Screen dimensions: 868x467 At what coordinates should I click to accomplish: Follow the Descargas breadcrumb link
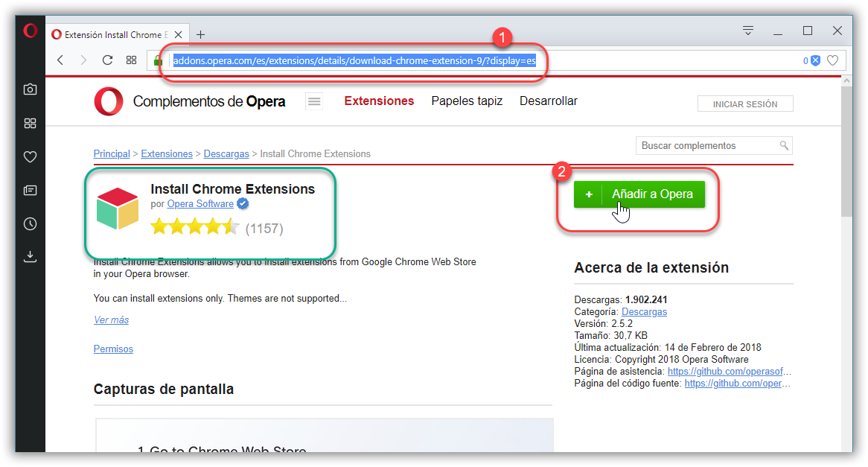coord(226,153)
